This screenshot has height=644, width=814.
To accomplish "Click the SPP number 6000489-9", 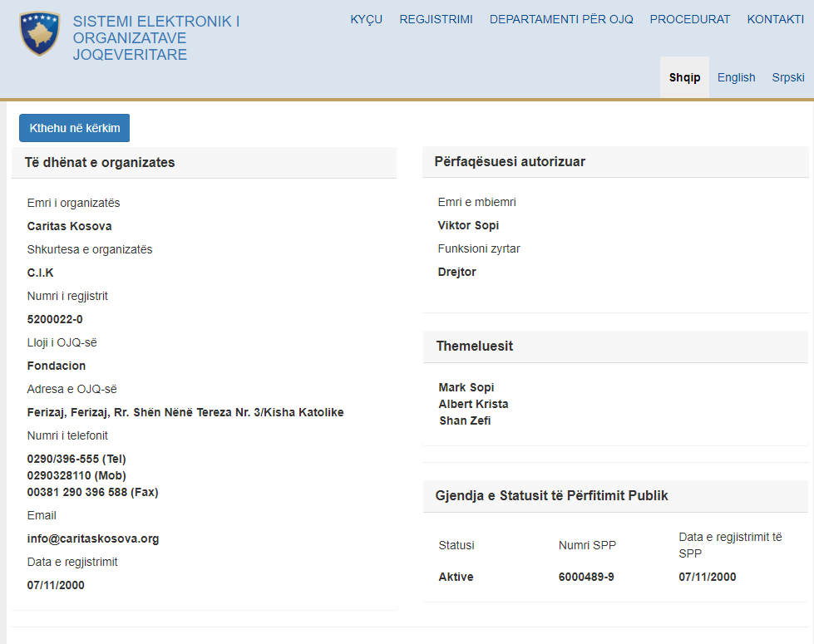I will click(586, 577).
